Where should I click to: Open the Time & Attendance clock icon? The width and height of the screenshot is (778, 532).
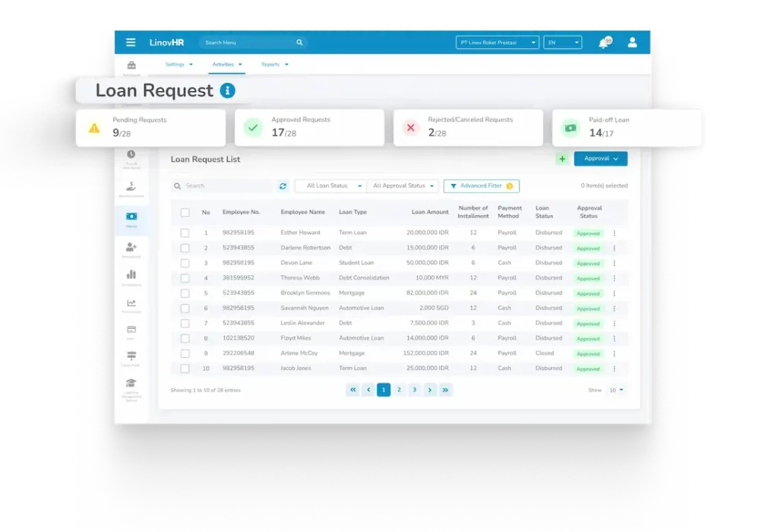131,154
